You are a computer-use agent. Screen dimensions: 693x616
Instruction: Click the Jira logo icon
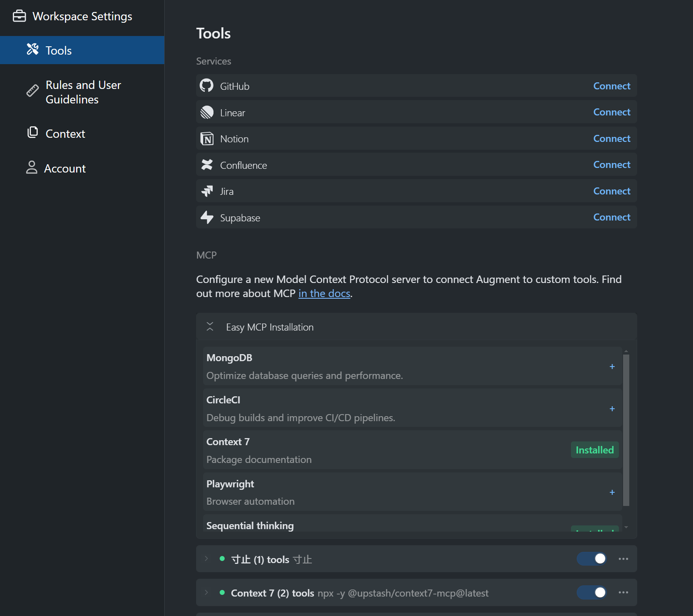click(x=206, y=191)
